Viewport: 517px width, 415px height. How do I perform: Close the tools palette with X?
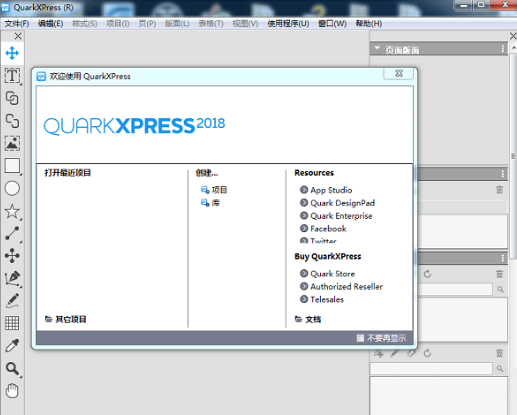coord(18,36)
